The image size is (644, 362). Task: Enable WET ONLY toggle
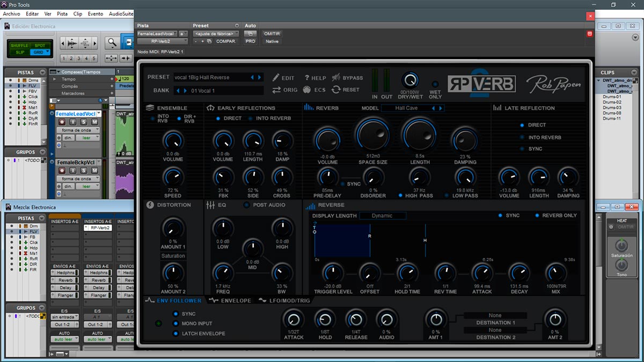point(435,84)
